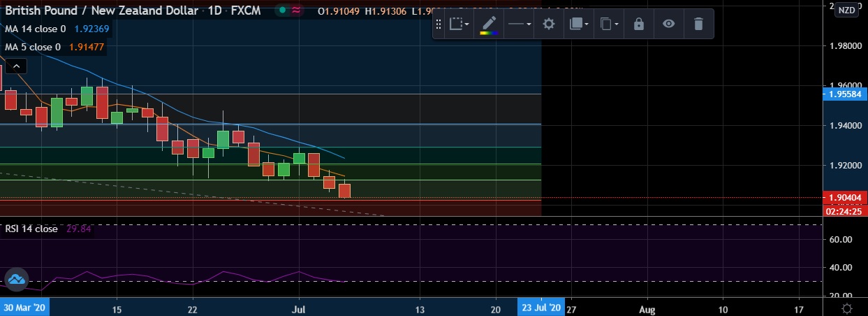The image size is (868, 316).
Task: Click the RSI 14 close indicator label
Action: (x=31, y=229)
